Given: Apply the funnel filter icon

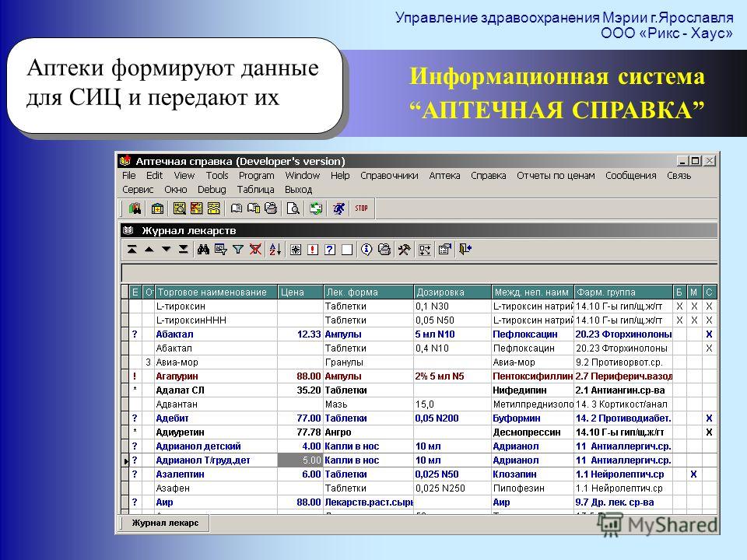Looking at the screenshot, I should click(x=238, y=249).
